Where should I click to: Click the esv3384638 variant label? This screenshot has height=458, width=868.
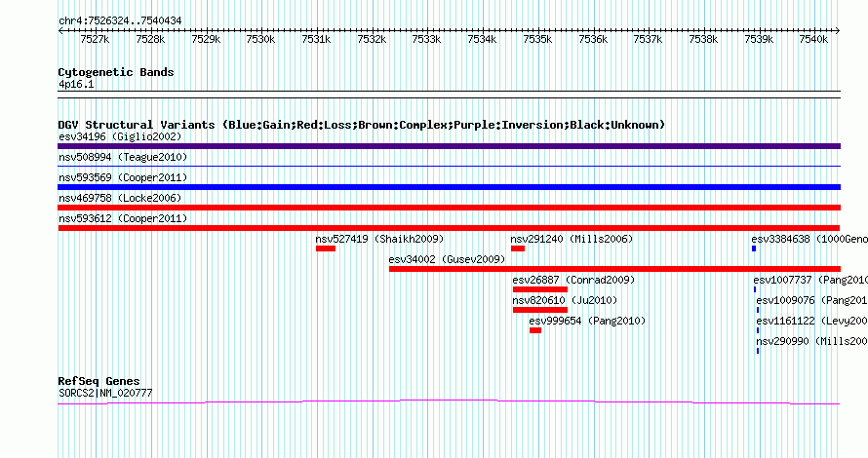point(809,239)
